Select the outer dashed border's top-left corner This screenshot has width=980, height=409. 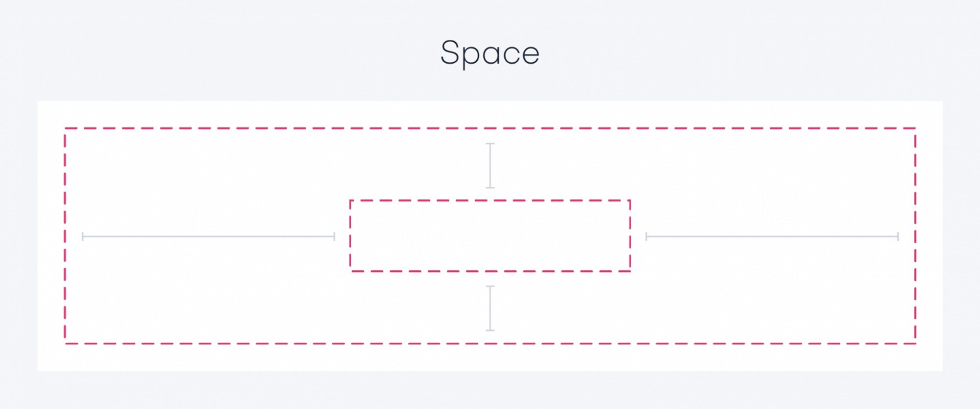click(65, 128)
